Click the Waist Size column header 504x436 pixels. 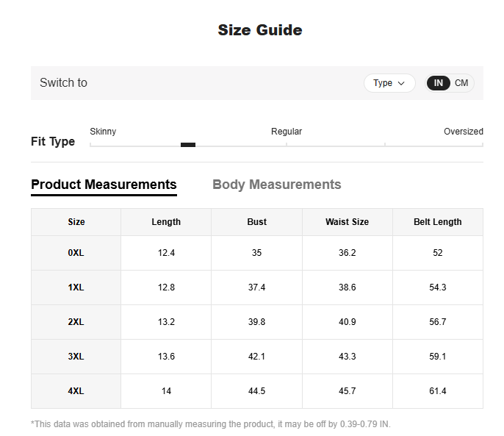click(x=347, y=222)
